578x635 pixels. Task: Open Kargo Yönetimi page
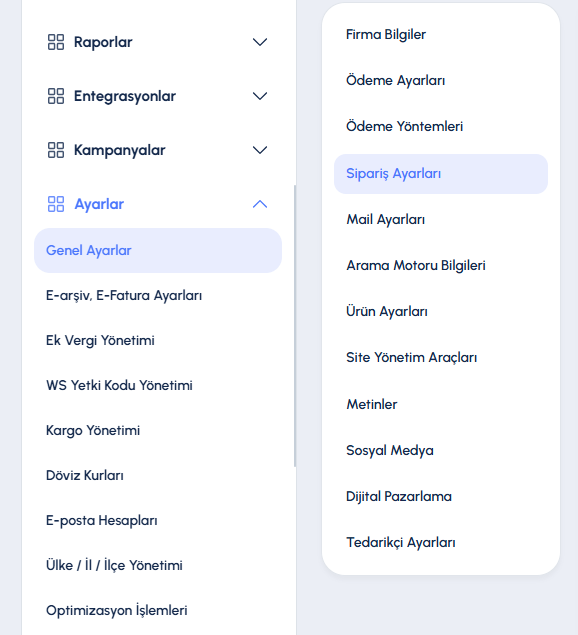click(93, 430)
